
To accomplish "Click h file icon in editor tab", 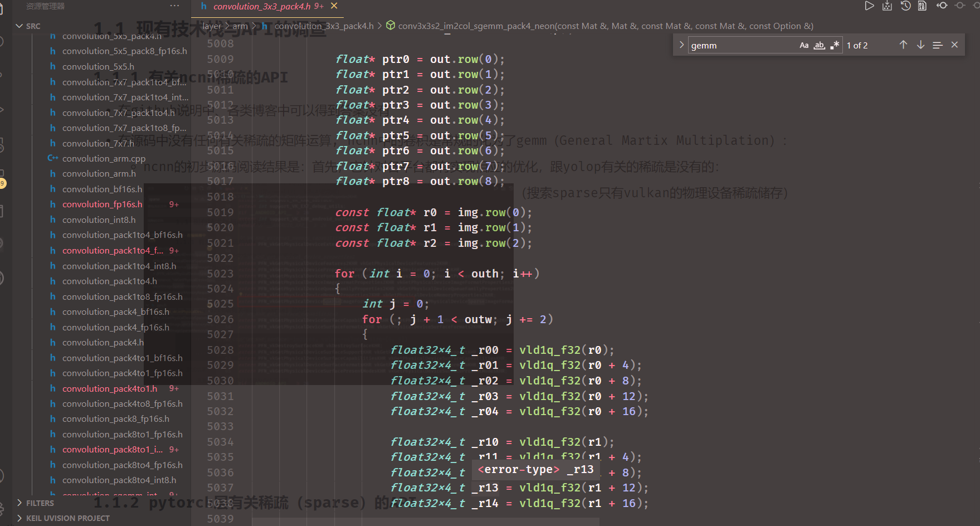I will [x=203, y=6].
